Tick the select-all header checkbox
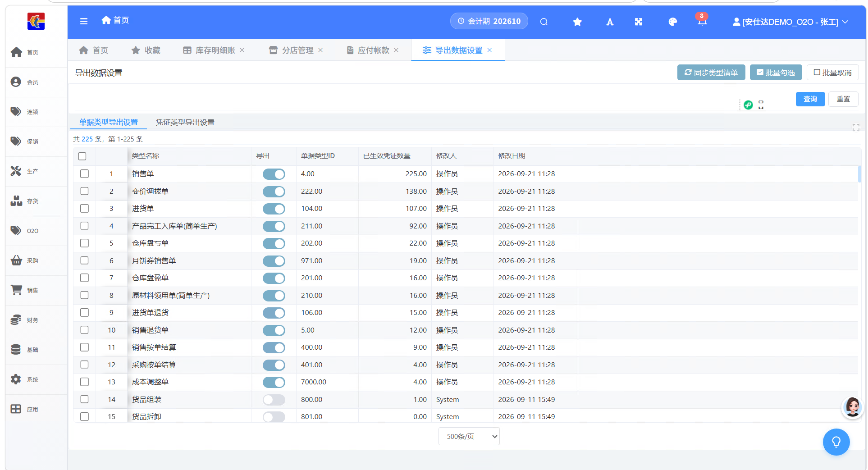 (82, 156)
